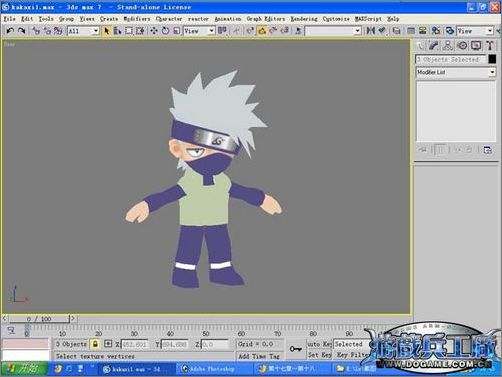Open the Named Selection Sets dropdown
The image size is (502, 377).
point(333,31)
